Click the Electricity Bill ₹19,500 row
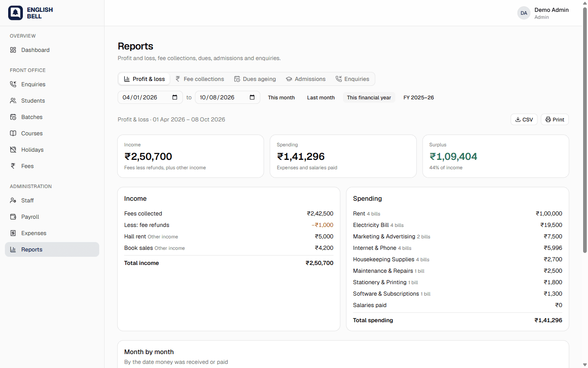 click(457, 225)
